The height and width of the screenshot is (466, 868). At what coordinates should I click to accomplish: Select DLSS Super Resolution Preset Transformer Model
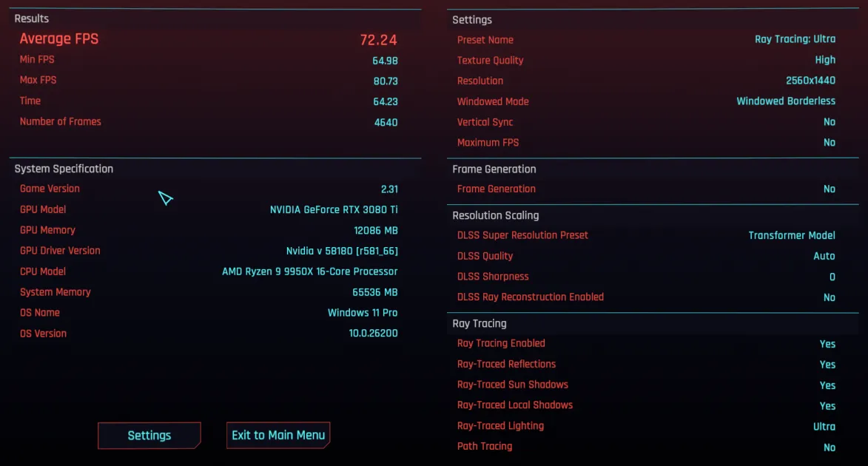(x=791, y=235)
